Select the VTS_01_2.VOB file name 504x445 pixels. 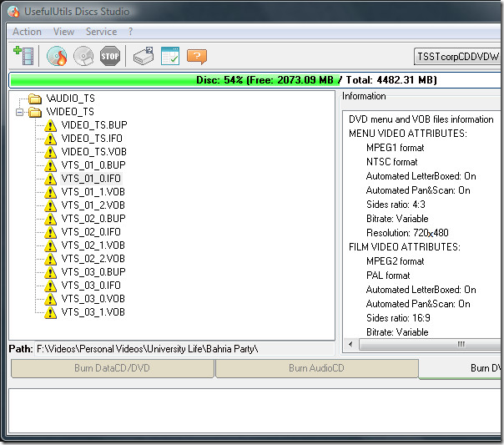click(93, 205)
